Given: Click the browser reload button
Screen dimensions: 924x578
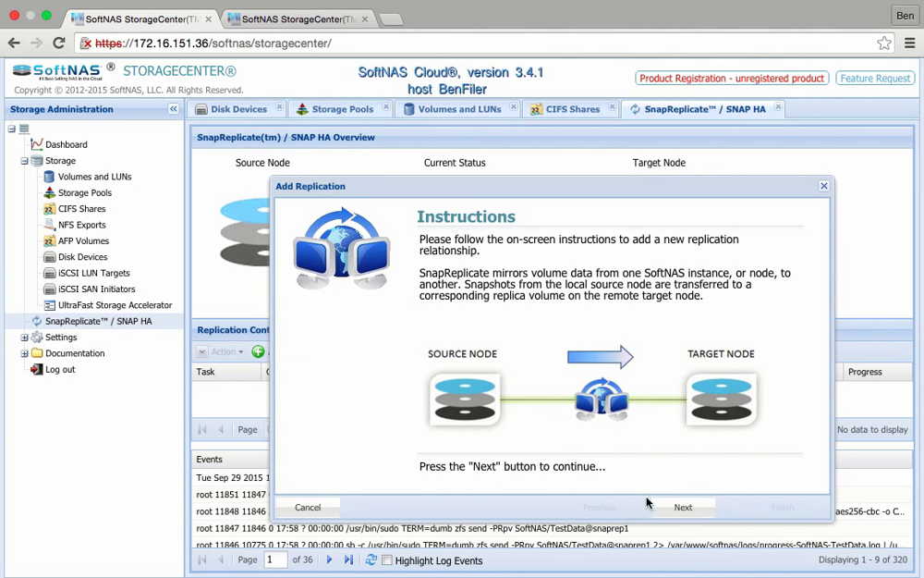Looking at the screenshot, I should click(58, 43).
